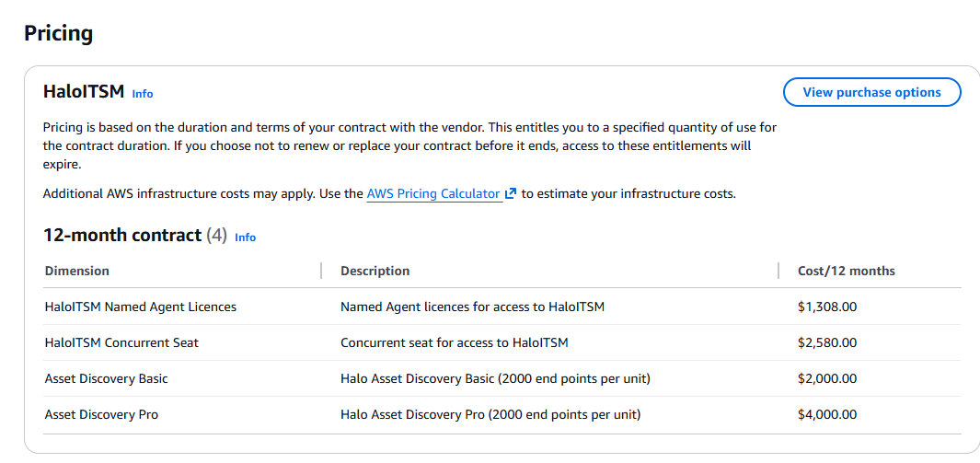The width and height of the screenshot is (980, 463).
Task: Click Asset Discovery Pro dimension
Action: coord(101,414)
